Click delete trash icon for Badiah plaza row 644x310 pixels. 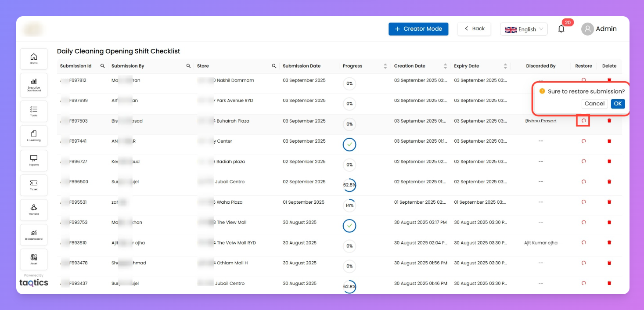[609, 161]
